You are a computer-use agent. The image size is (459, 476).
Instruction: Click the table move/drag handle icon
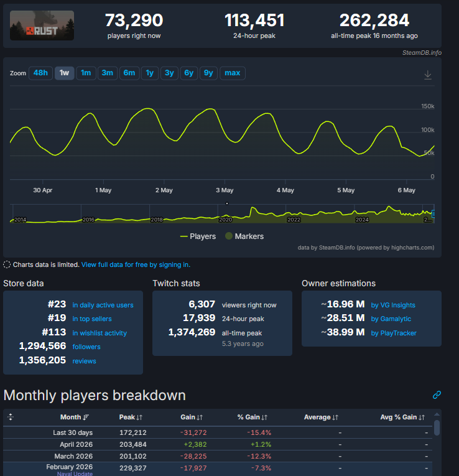point(11,417)
